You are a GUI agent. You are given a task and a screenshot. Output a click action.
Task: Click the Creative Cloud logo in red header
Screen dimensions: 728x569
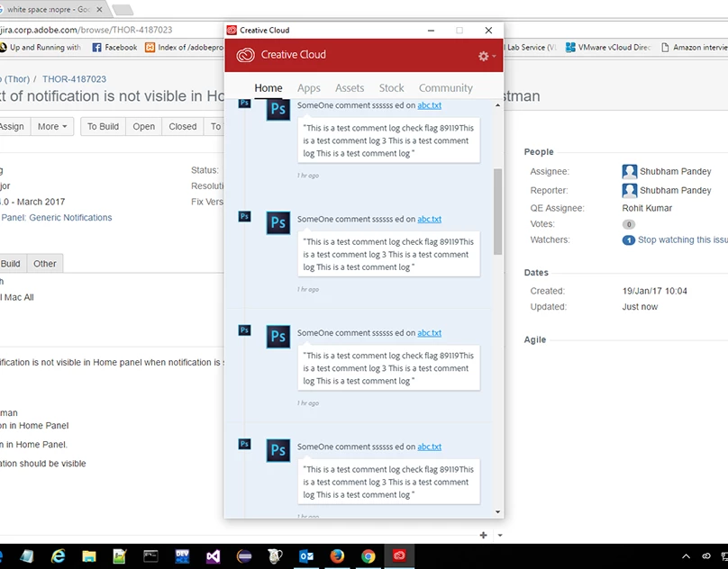point(246,55)
